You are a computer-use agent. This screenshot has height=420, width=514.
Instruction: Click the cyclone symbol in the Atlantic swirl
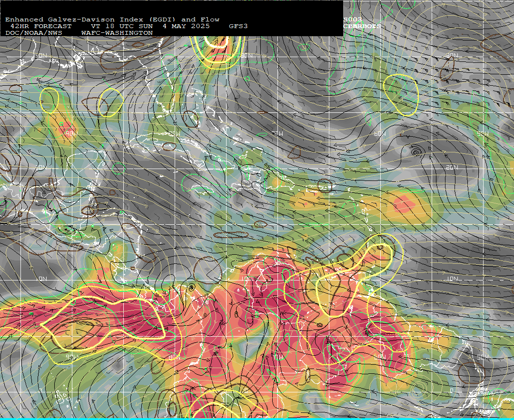[x=415, y=152]
